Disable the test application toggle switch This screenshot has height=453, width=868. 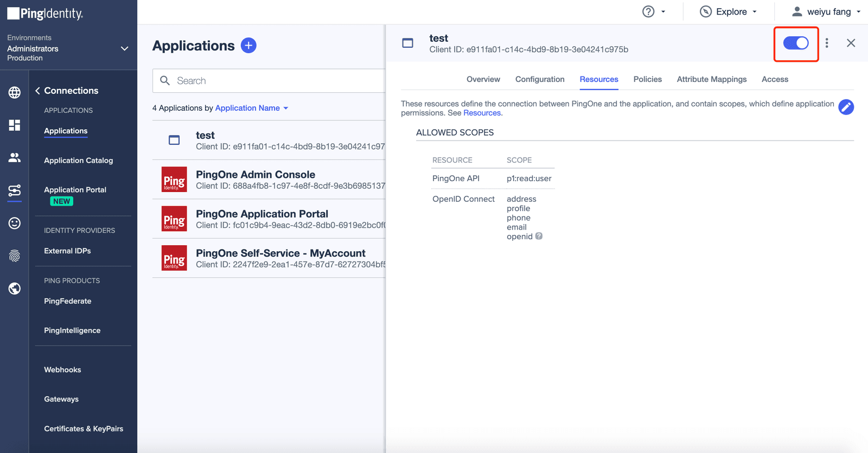(796, 43)
